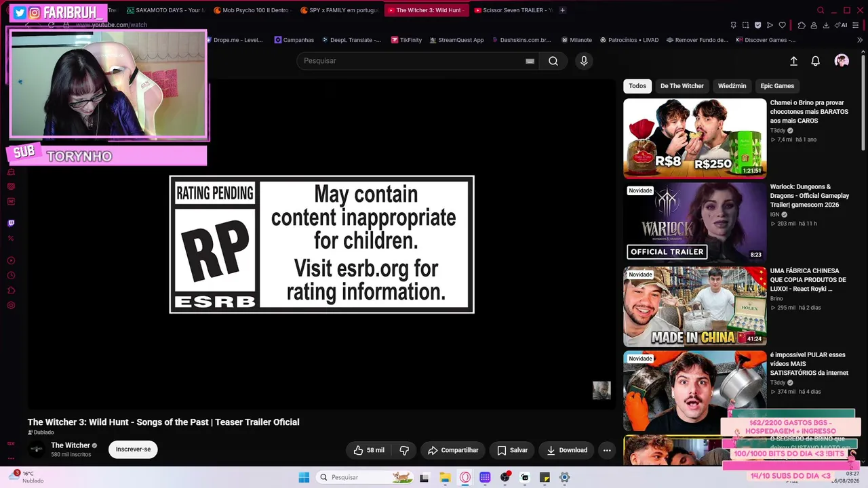
Task: Open the YouTube create/upload icon
Action: [793, 61]
